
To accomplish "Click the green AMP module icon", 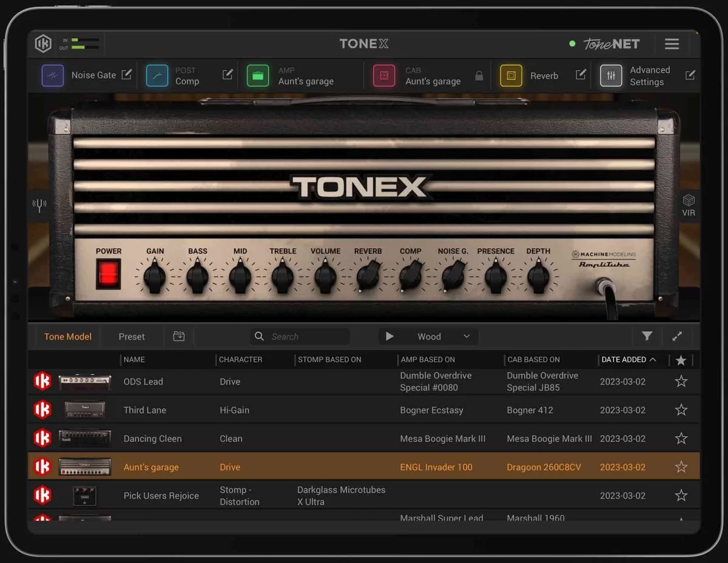I will coord(257,75).
